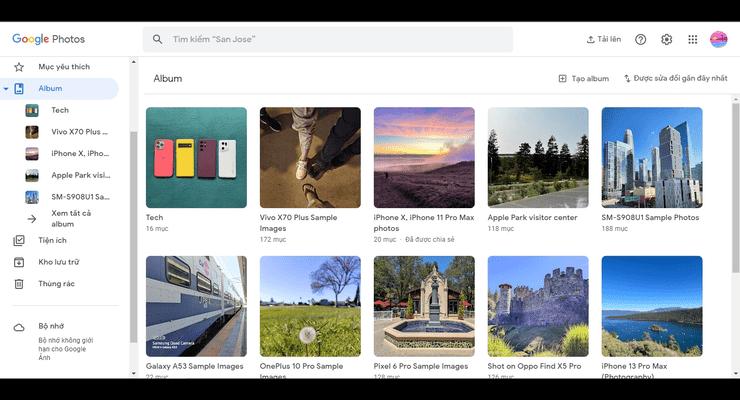Click SM-S908U1 Sample Photos title
The width and height of the screenshot is (740, 400).
pyautogui.click(x=650, y=217)
